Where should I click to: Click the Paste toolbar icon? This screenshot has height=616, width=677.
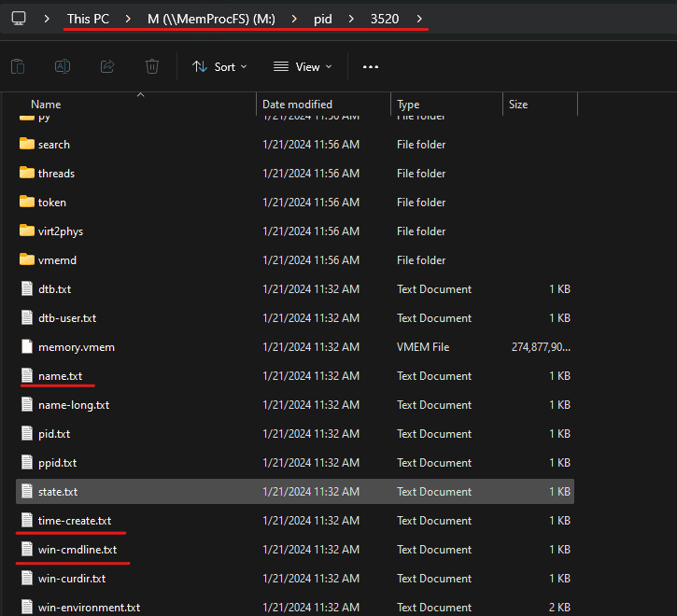(18, 66)
